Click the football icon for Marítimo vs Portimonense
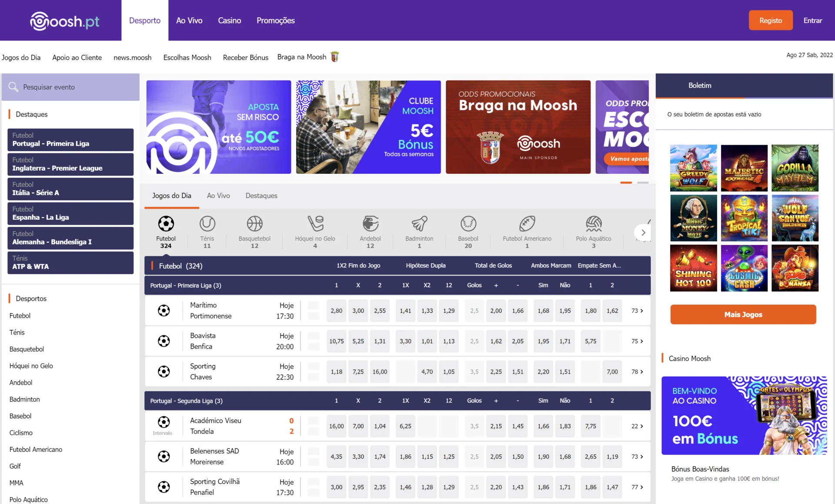Viewport: 835px width, 504px height. (x=164, y=311)
